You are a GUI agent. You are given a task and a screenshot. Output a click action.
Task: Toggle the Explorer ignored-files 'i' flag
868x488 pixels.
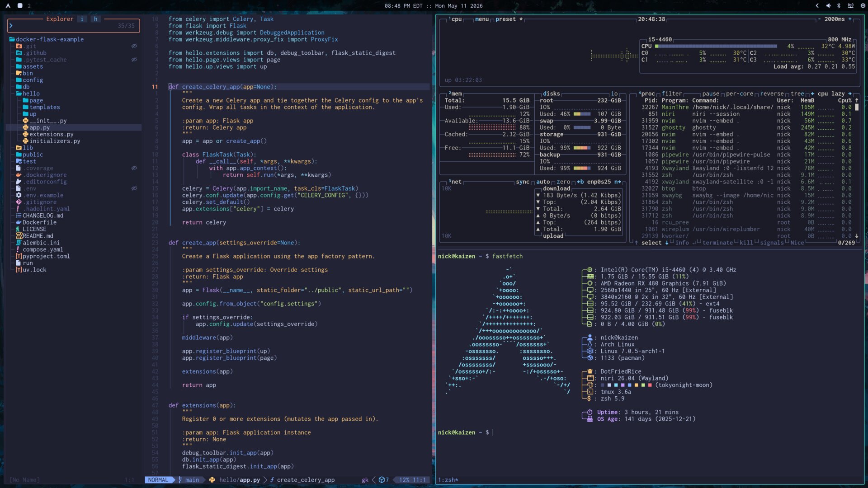tap(82, 19)
